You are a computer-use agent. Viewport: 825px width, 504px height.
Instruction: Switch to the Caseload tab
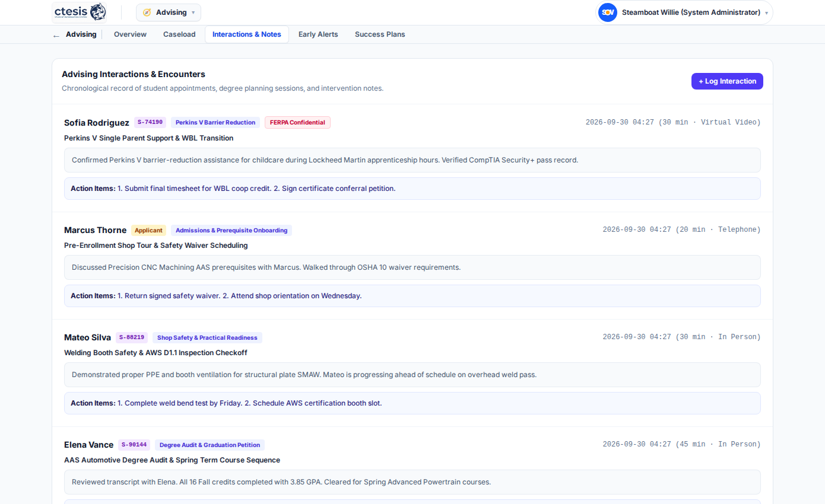click(x=179, y=34)
